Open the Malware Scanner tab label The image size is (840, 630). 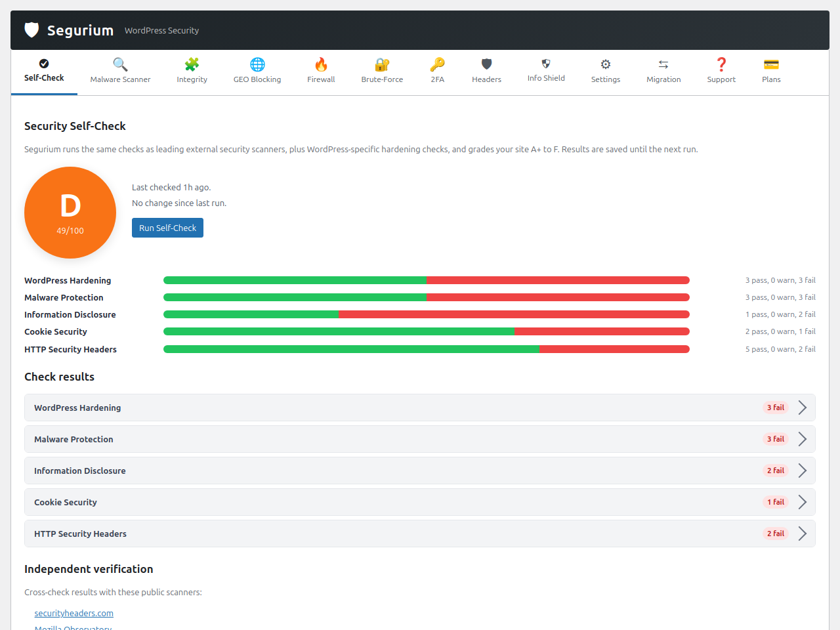pyautogui.click(x=120, y=79)
